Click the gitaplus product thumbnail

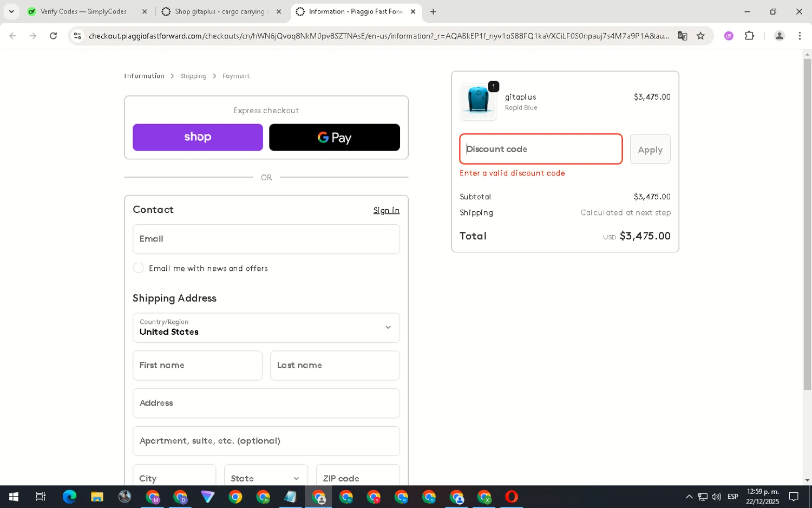coord(478,101)
